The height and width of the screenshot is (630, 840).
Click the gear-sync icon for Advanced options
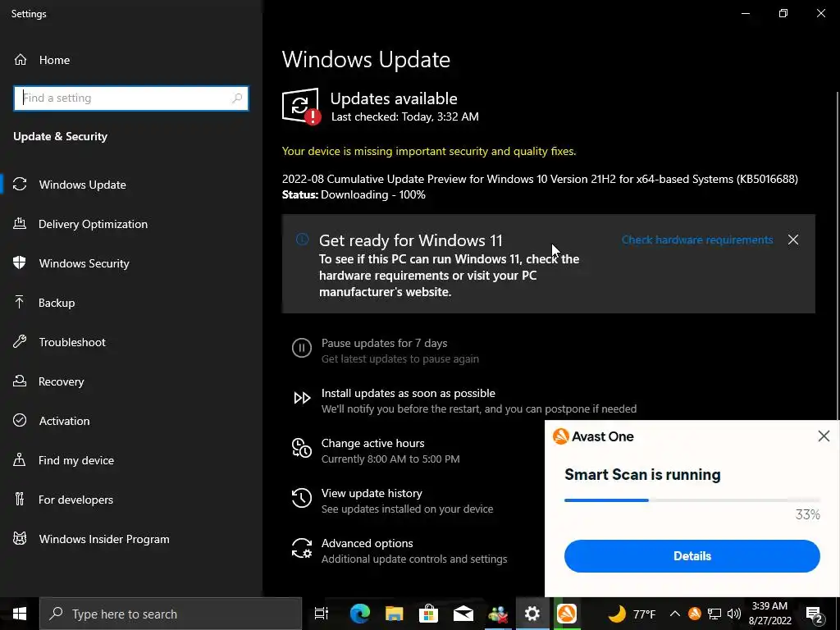pos(302,548)
